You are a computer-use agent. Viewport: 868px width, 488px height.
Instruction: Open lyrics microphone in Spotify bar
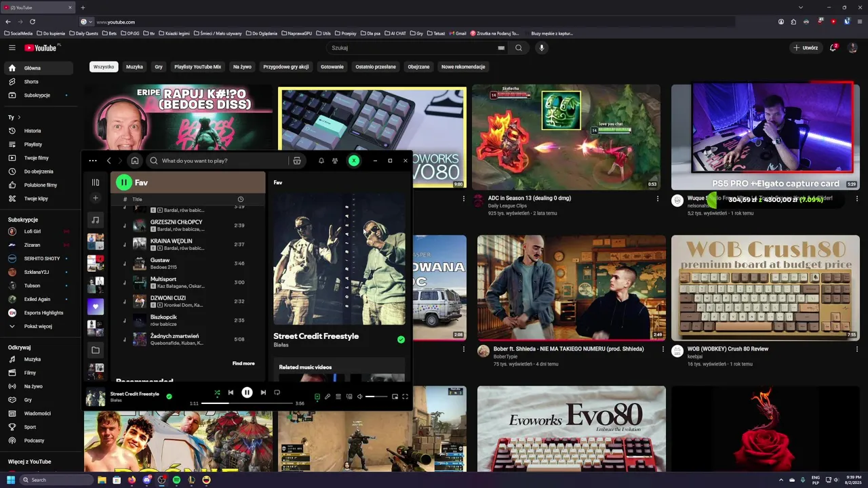click(x=328, y=396)
